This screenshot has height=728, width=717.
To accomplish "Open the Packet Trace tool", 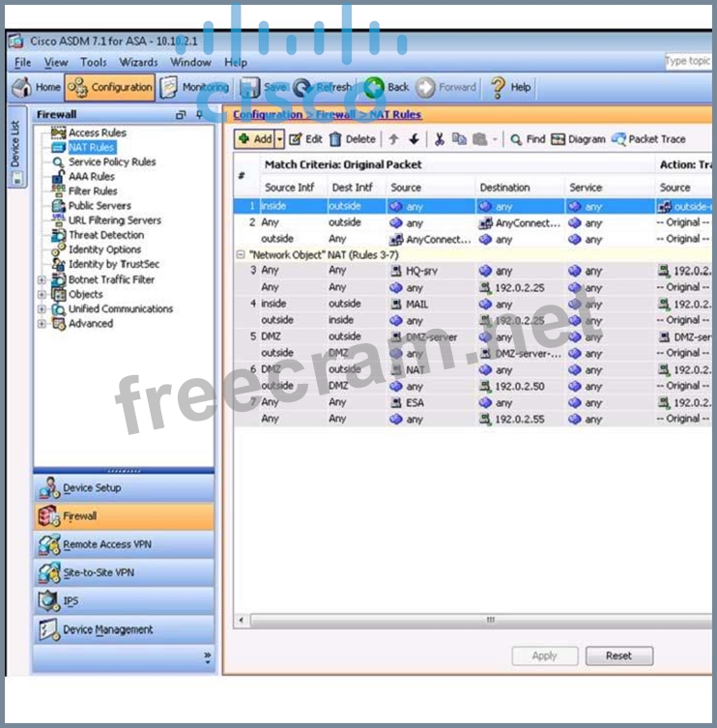I will (x=648, y=139).
